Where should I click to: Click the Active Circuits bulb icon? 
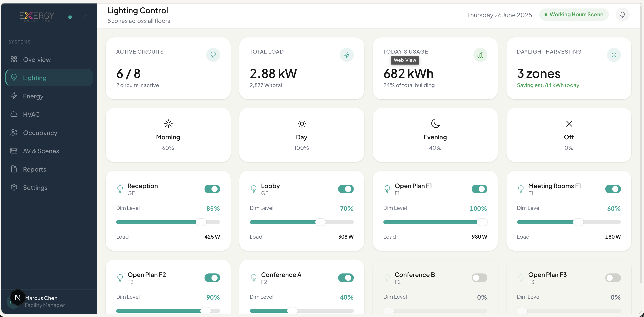pyautogui.click(x=213, y=55)
